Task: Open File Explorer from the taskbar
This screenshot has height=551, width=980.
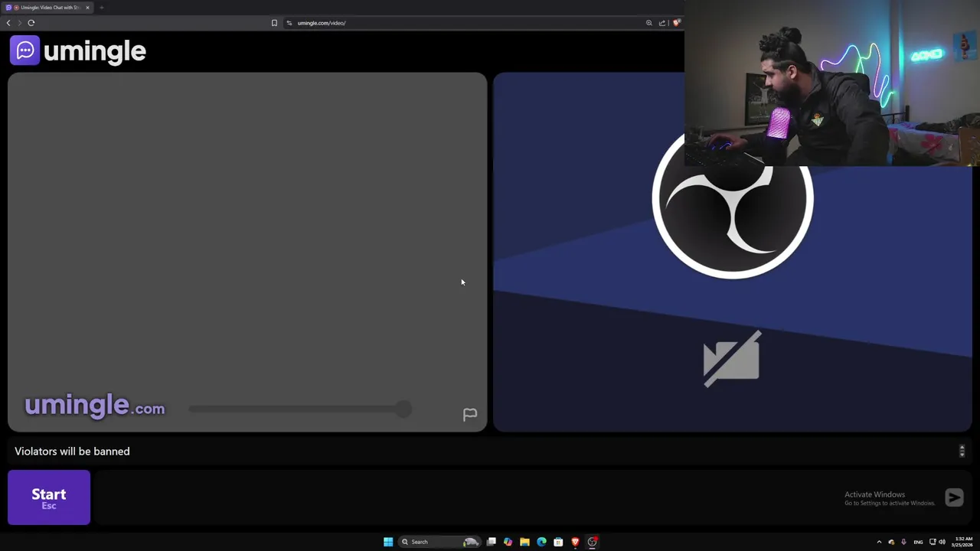Action: pyautogui.click(x=524, y=542)
